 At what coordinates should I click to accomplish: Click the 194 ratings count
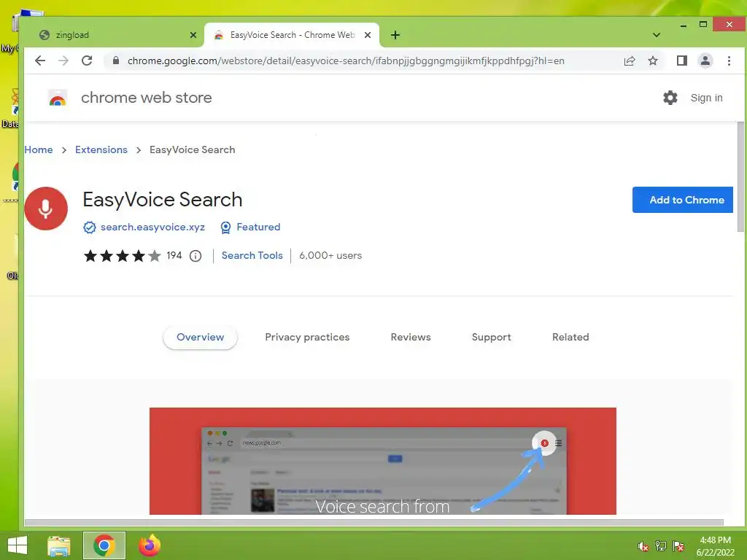[174, 256]
